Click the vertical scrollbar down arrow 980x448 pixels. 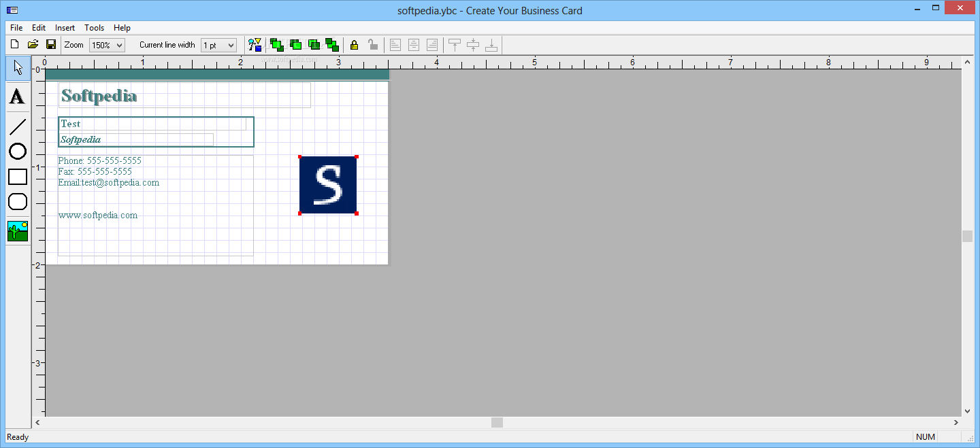[967, 411]
